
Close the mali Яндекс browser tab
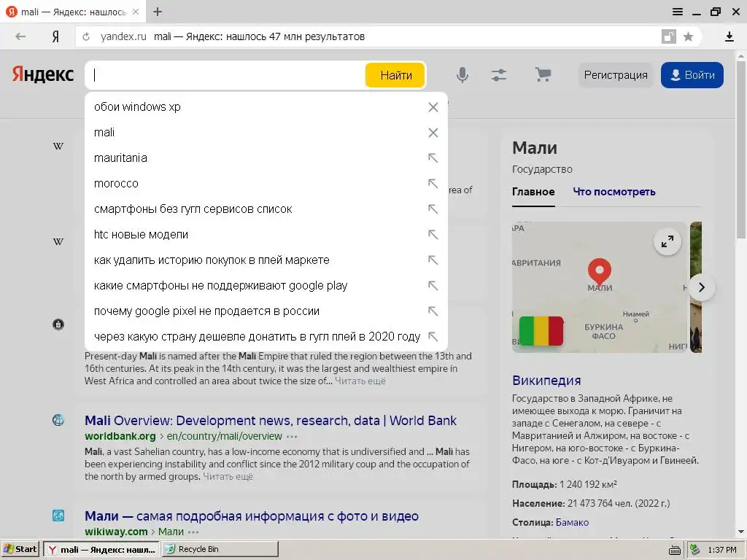tap(136, 12)
